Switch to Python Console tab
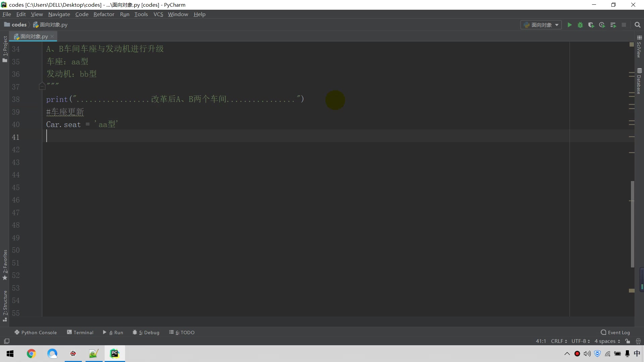Screen dimensions: 644x362 tap(35, 332)
